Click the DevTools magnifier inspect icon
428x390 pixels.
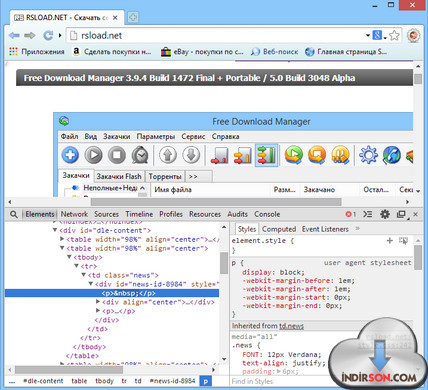click(x=14, y=214)
